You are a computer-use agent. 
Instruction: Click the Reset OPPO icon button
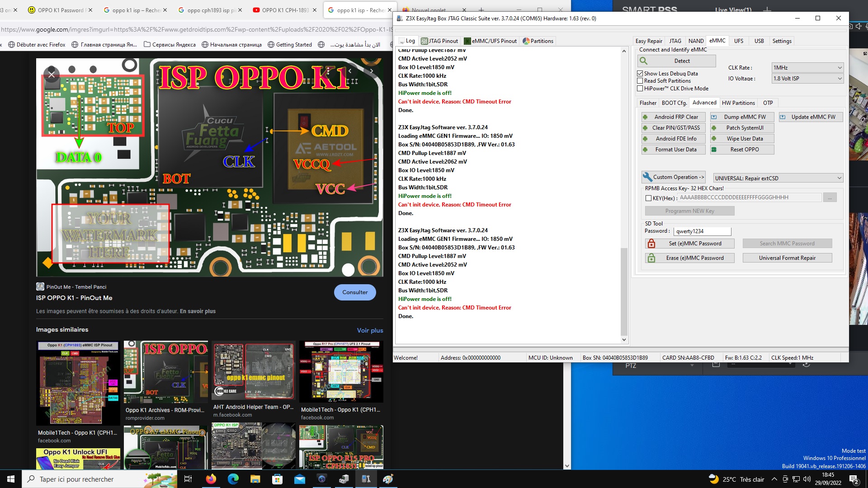[x=714, y=150]
